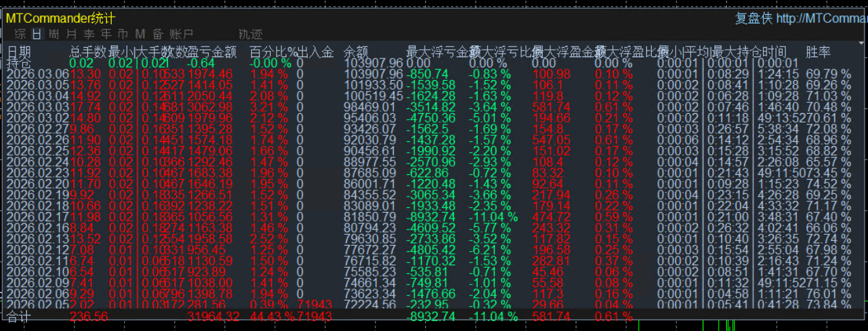
Task: Click the small triangle arrow above 胜率
Action: point(861,44)
